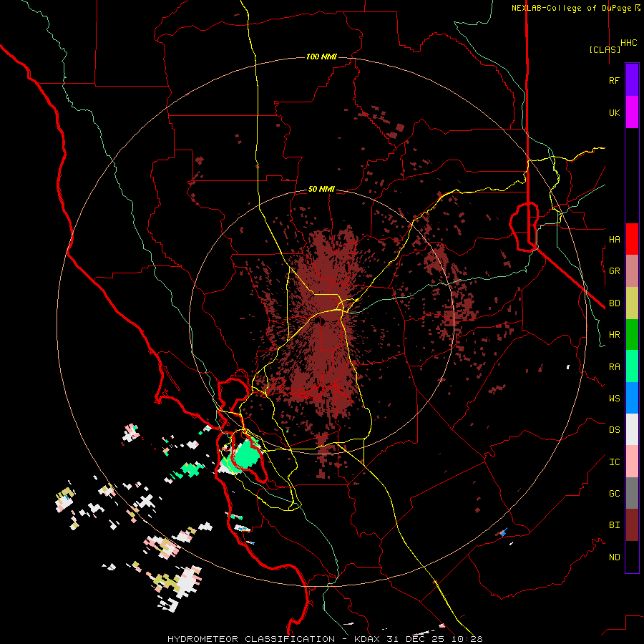
Task: Click the HA legend label
Action: pos(614,239)
